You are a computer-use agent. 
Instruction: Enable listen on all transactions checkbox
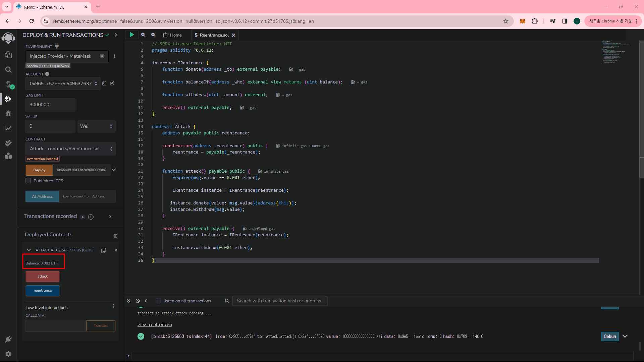(x=158, y=301)
